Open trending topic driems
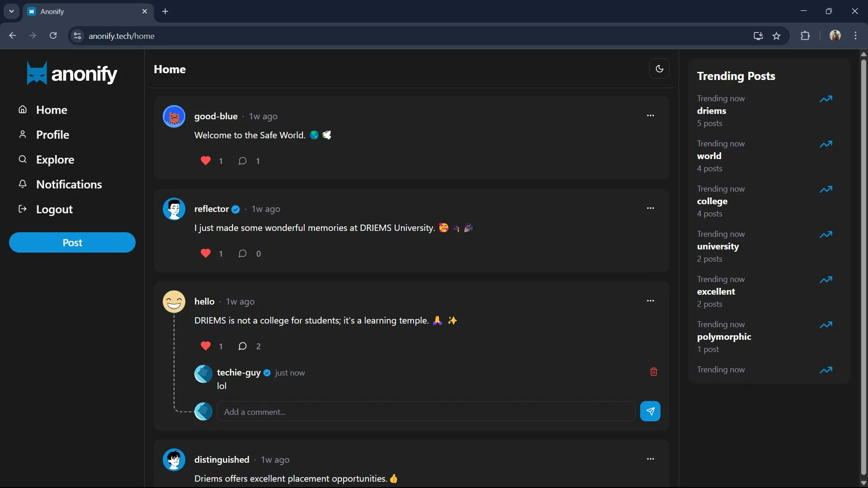 coord(712,111)
